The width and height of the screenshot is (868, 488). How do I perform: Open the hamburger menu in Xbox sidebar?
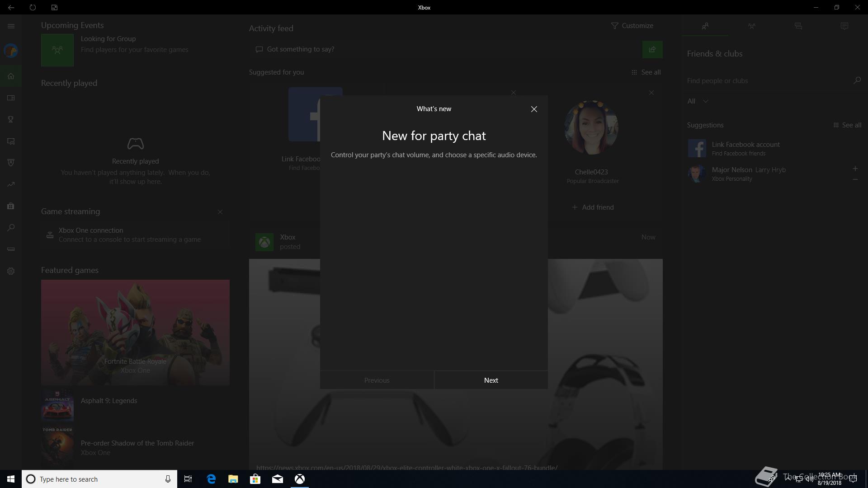(11, 26)
